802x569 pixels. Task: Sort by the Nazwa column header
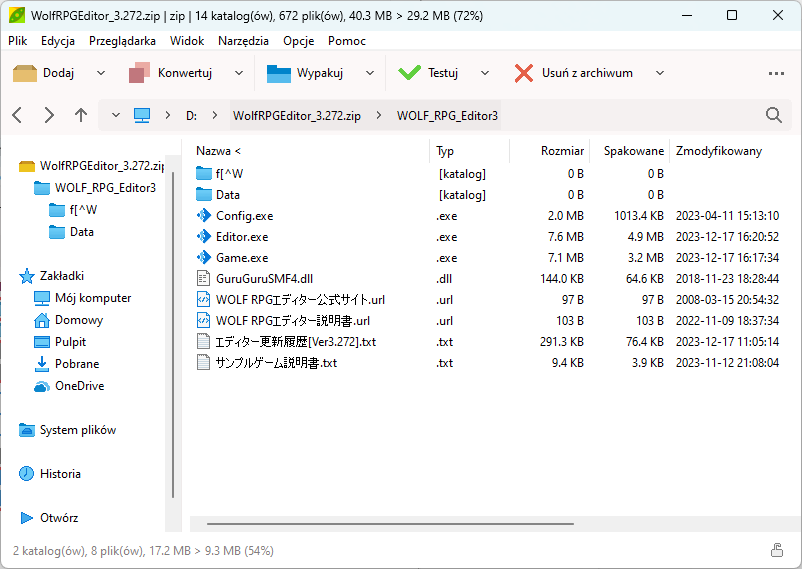click(x=310, y=151)
